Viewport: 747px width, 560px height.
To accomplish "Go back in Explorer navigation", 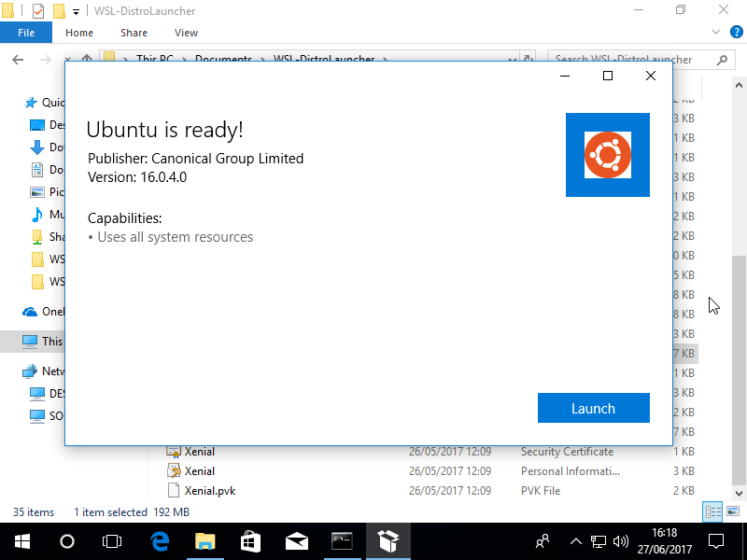I will pyautogui.click(x=18, y=60).
